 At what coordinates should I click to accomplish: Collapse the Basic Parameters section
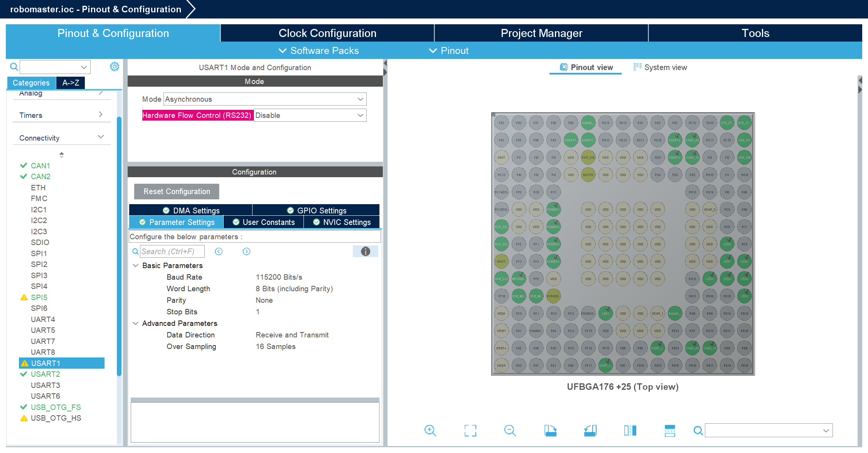[136, 265]
